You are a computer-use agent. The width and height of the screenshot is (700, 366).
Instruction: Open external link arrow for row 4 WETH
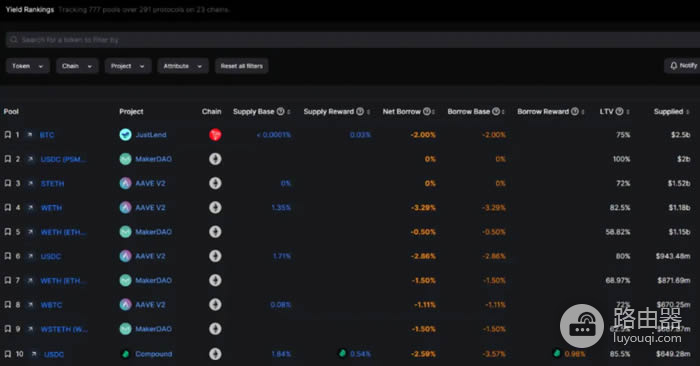[30, 208]
